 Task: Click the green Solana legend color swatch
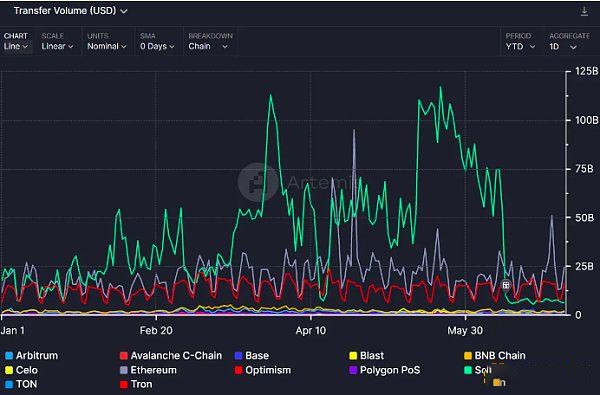pos(468,370)
